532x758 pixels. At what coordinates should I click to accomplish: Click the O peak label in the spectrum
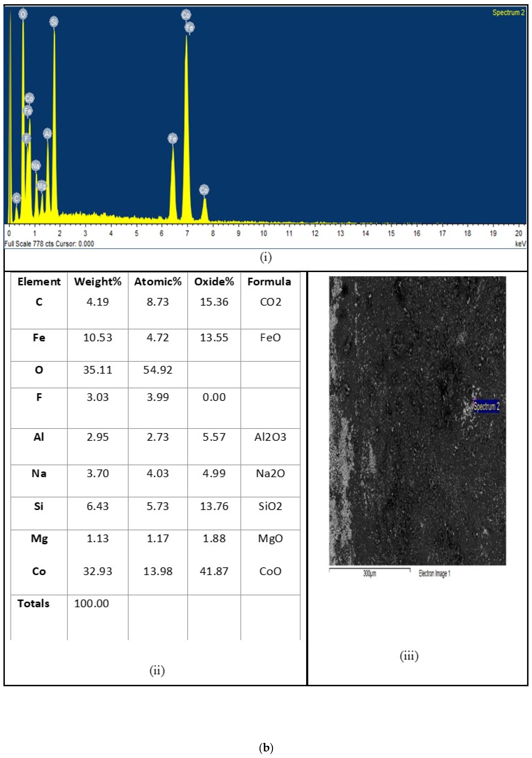[23, 14]
